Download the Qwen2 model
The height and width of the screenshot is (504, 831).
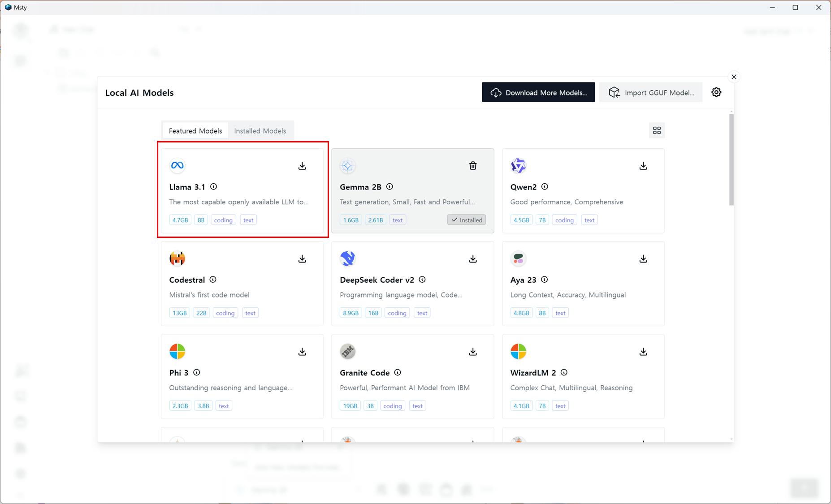[x=643, y=166]
